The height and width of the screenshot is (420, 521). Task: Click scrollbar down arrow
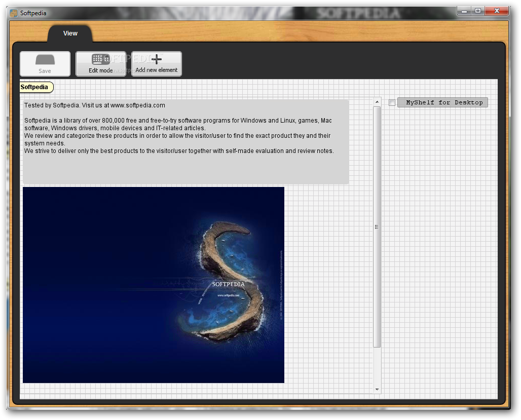(377, 389)
